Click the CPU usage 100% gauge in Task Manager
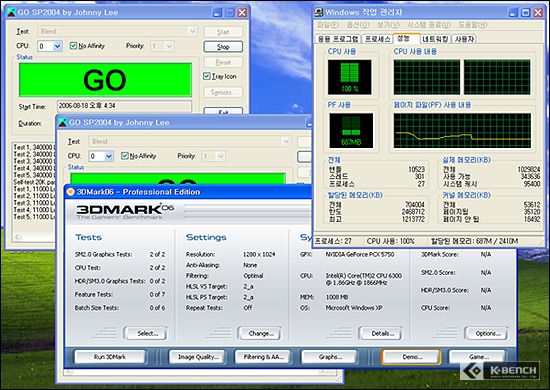This screenshot has width=550, height=390. pos(349,77)
